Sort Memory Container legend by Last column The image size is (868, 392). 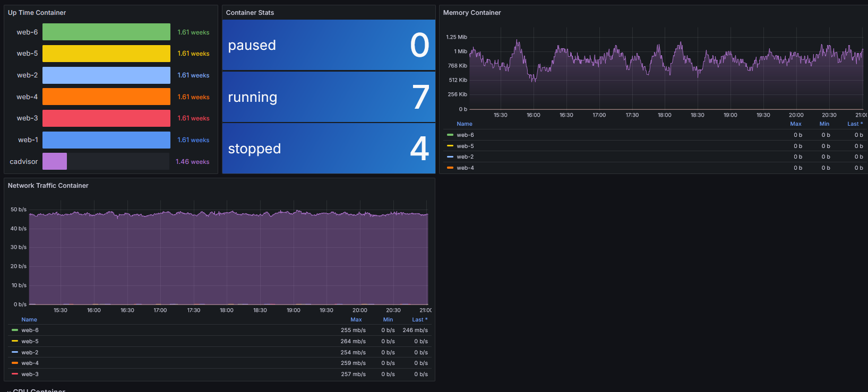(854, 124)
